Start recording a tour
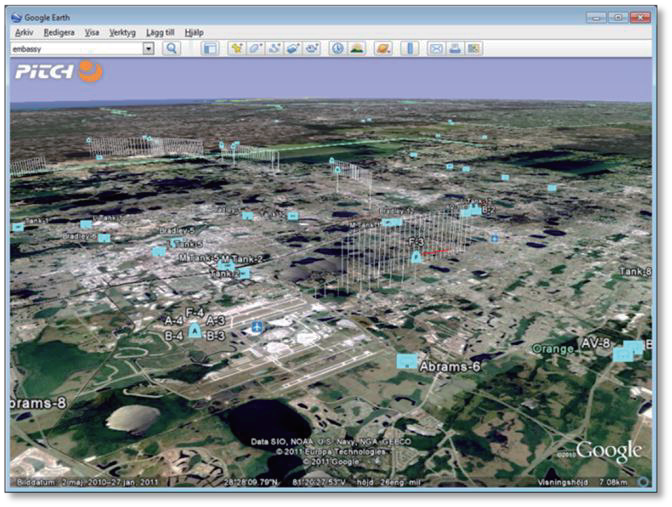Screen dimensions: 672x507 click(312, 48)
